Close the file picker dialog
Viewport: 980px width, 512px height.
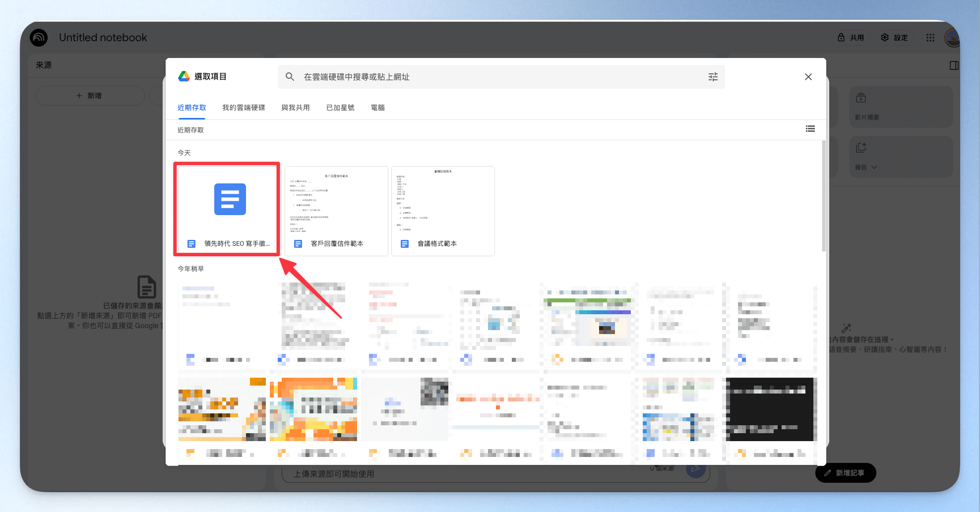pos(808,77)
